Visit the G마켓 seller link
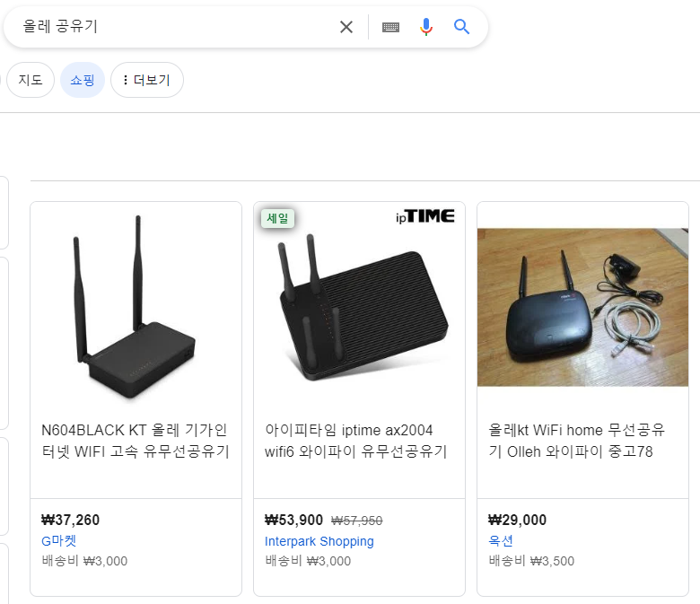This screenshot has width=700, height=604. tap(59, 540)
